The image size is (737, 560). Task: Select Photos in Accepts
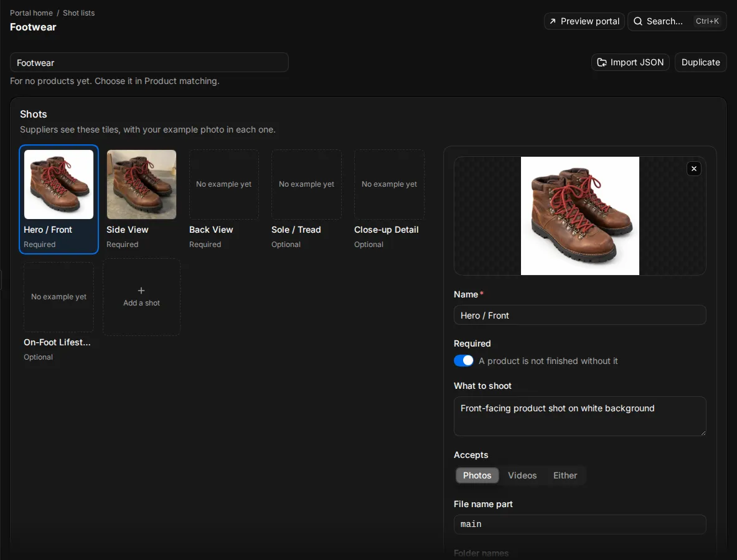[477, 475]
